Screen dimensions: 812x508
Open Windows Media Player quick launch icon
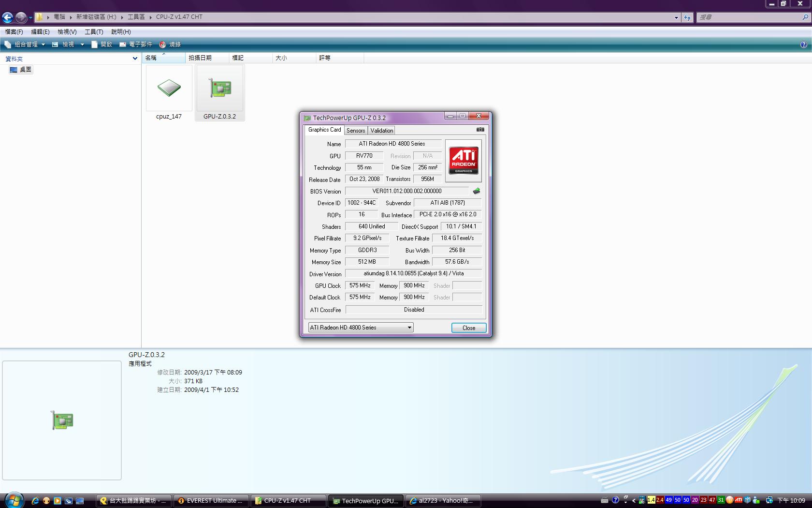coord(58,501)
